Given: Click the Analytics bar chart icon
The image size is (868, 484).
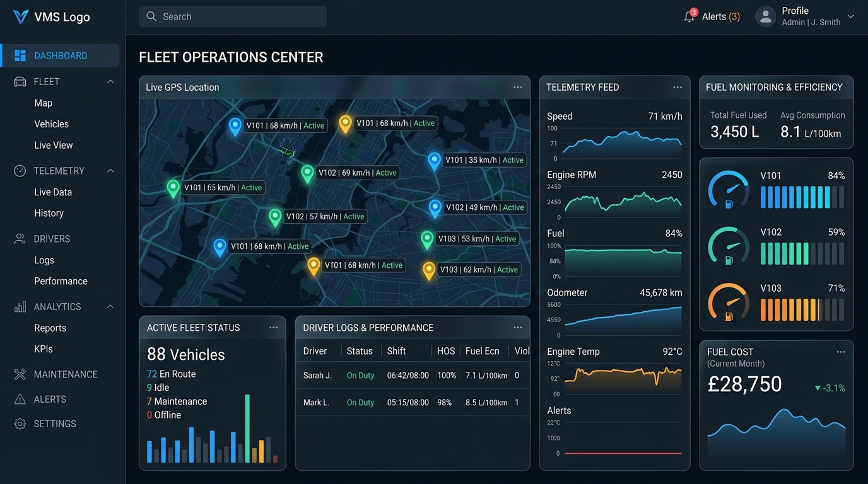Looking at the screenshot, I should [x=20, y=306].
